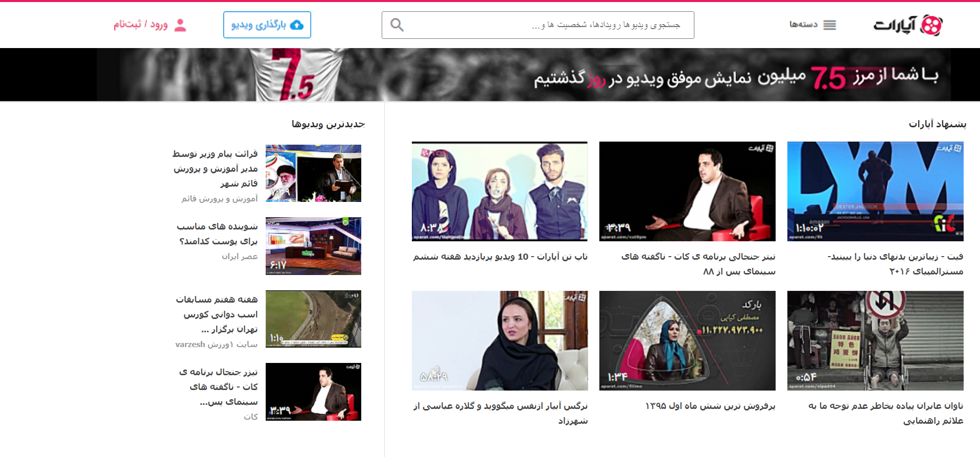
Task: Open the نرگس آبیار interview video thumbnail
Action: tap(499, 340)
